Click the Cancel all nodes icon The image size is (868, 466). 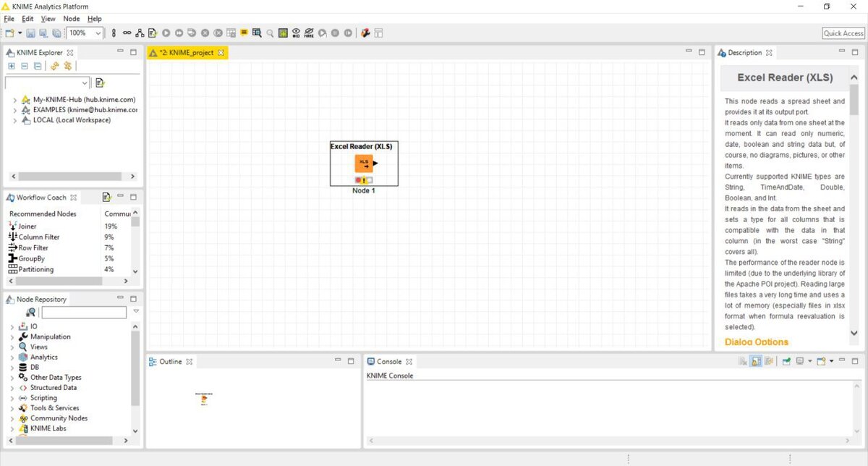point(218,33)
